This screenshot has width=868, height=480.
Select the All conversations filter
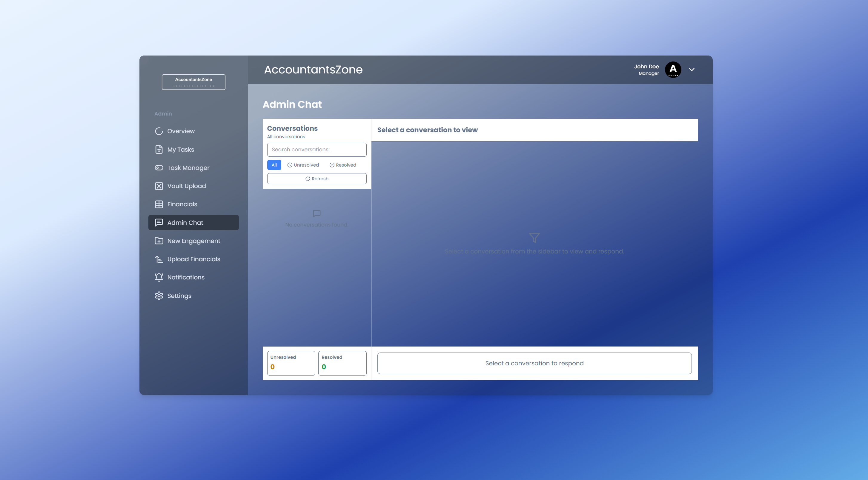coord(274,165)
